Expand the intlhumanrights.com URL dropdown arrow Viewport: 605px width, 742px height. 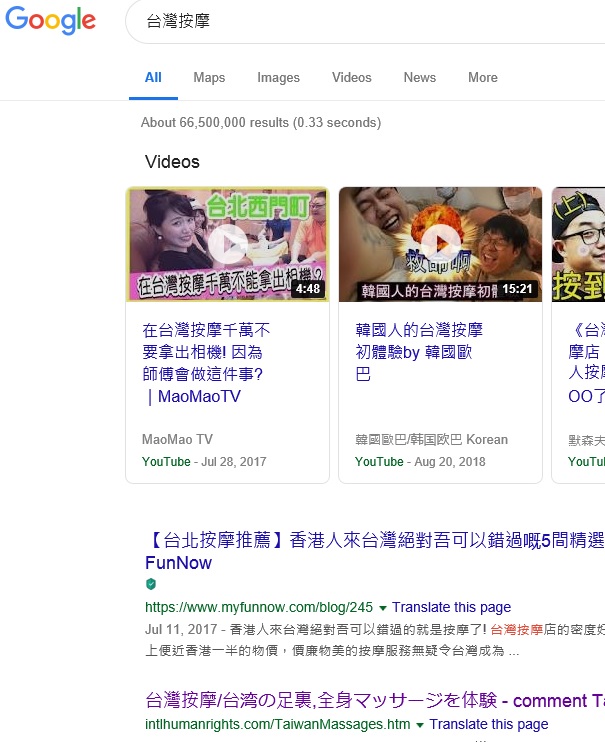(420, 724)
